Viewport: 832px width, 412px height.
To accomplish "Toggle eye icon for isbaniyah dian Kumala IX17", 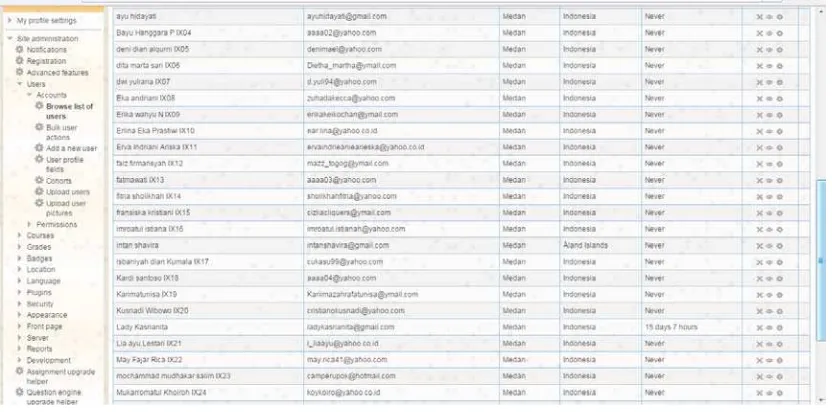I will click(769, 262).
